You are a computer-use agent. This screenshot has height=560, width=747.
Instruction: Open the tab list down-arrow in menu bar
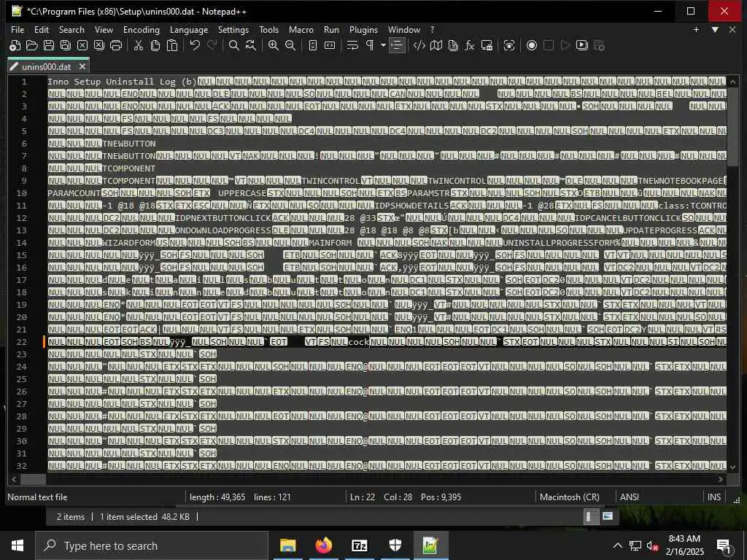[715, 29]
